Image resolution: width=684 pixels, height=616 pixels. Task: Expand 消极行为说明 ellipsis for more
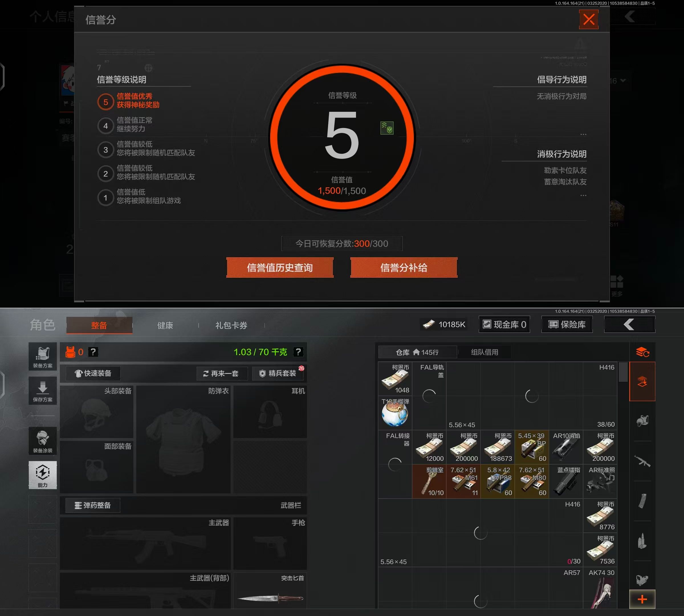583,195
